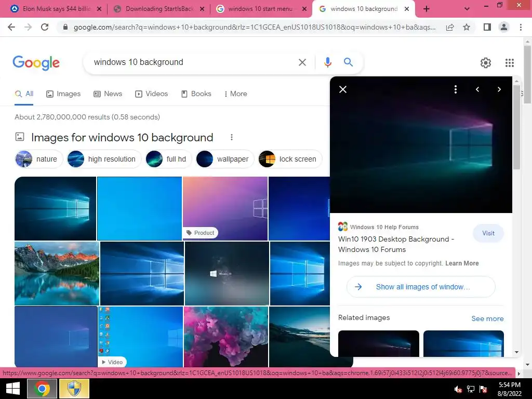
Task: Open a new browser tab
Action: point(427,9)
